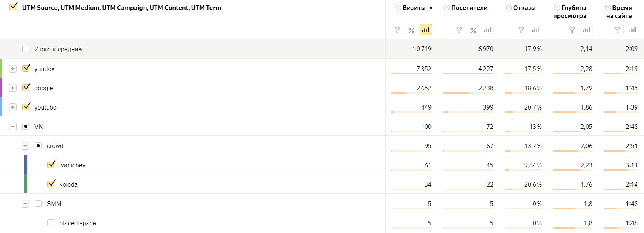The width and height of the screenshot is (644, 233).
Task: Open the filter icon under Посетители column
Action: click(x=459, y=30)
